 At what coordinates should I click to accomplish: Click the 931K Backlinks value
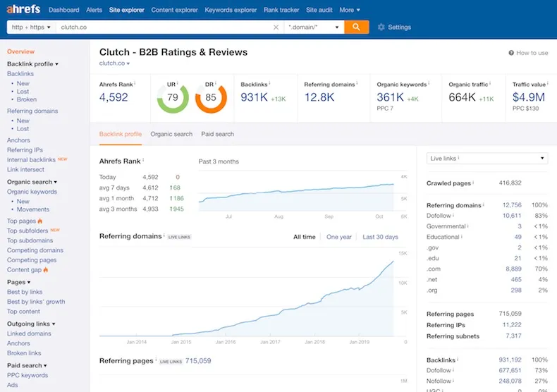click(254, 97)
